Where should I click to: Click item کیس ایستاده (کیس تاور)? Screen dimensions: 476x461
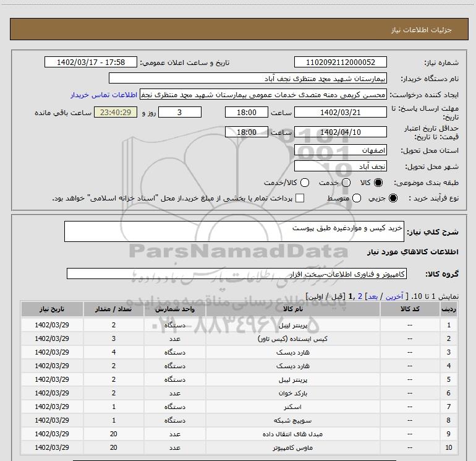pyautogui.click(x=292, y=339)
